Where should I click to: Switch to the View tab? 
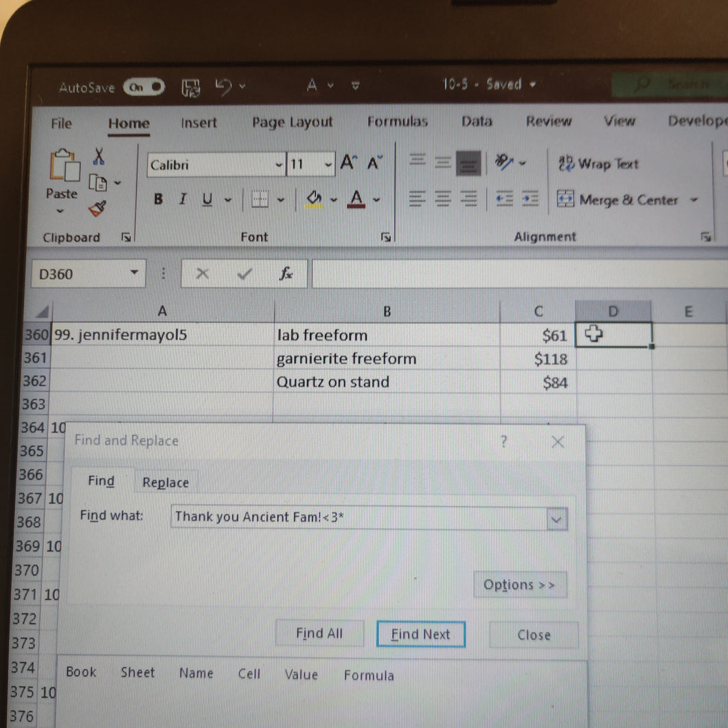619,121
